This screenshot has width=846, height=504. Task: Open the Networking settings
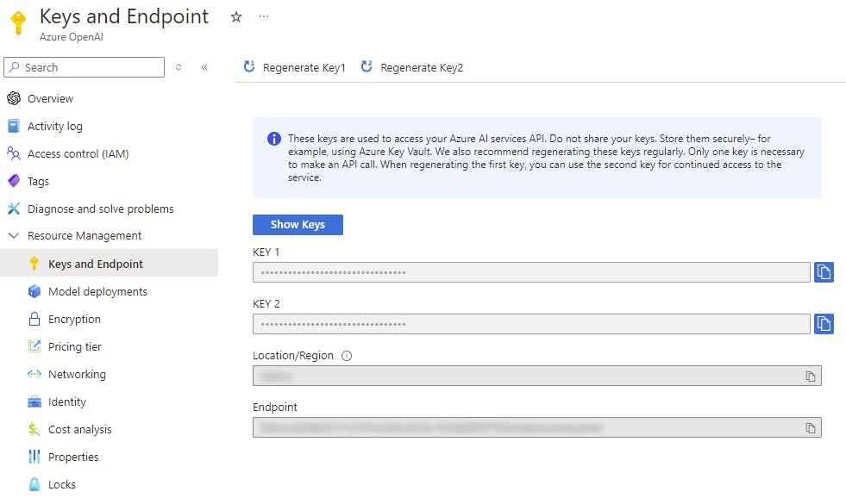click(x=77, y=374)
